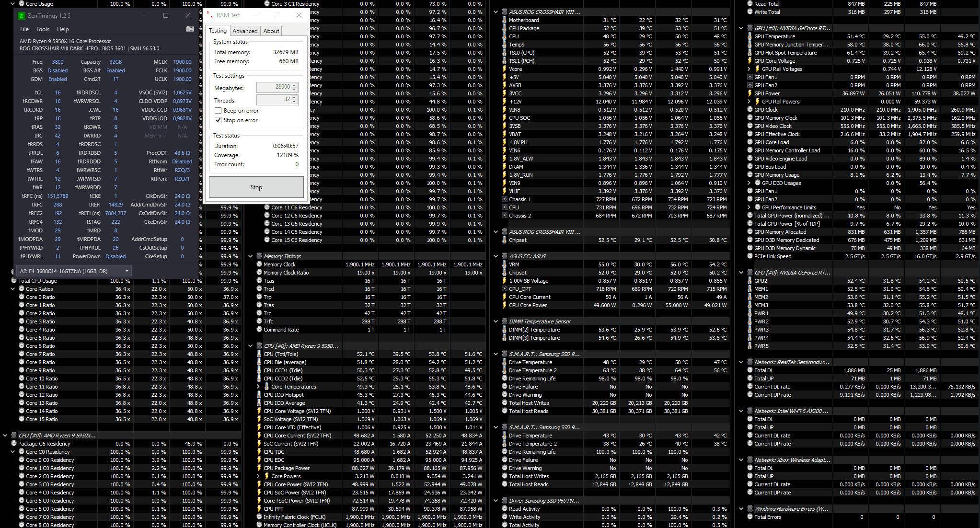Open the ZenTimings File menu

(24, 29)
